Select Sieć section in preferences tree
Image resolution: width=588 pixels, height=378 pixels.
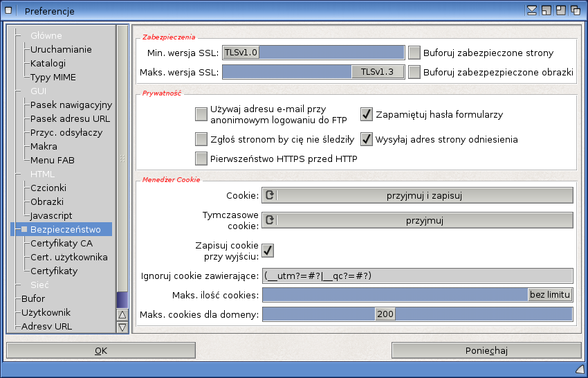[x=39, y=285]
